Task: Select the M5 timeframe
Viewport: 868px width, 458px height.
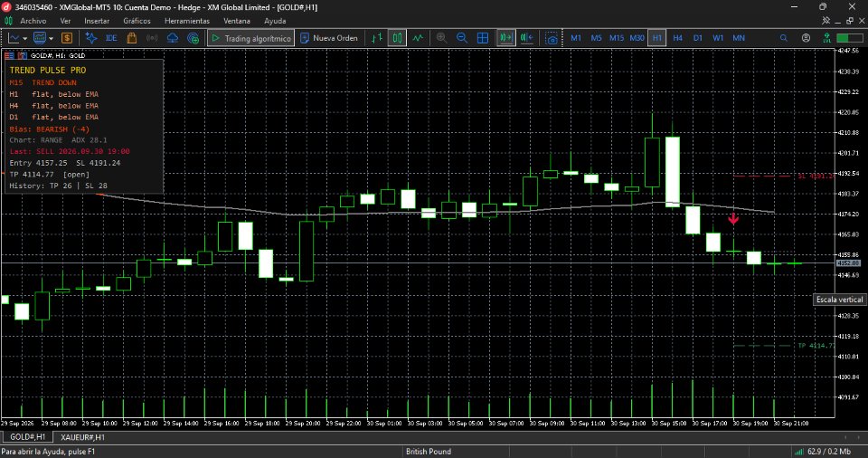Action: [596, 38]
